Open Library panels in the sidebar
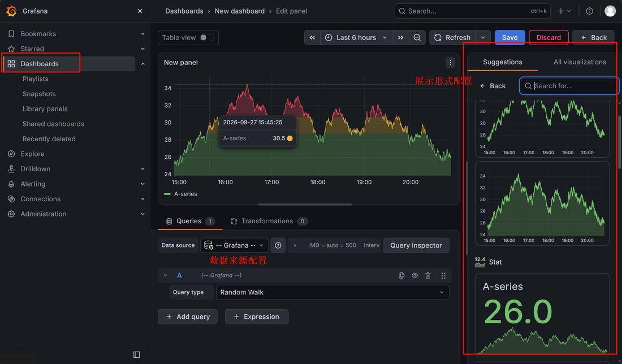This screenshot has height=364, width=622. 45,109
